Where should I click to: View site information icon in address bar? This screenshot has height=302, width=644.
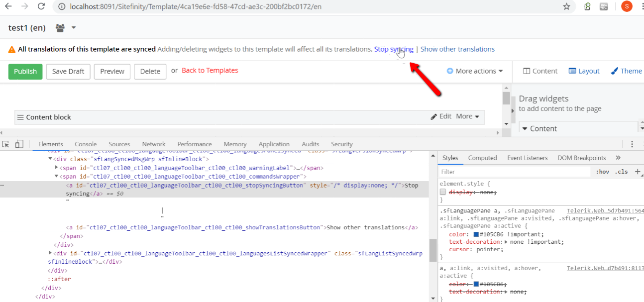point(61,6)
